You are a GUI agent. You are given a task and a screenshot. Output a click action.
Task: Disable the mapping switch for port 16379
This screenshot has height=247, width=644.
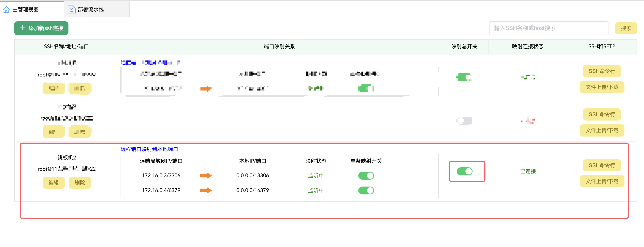(366, 190)
